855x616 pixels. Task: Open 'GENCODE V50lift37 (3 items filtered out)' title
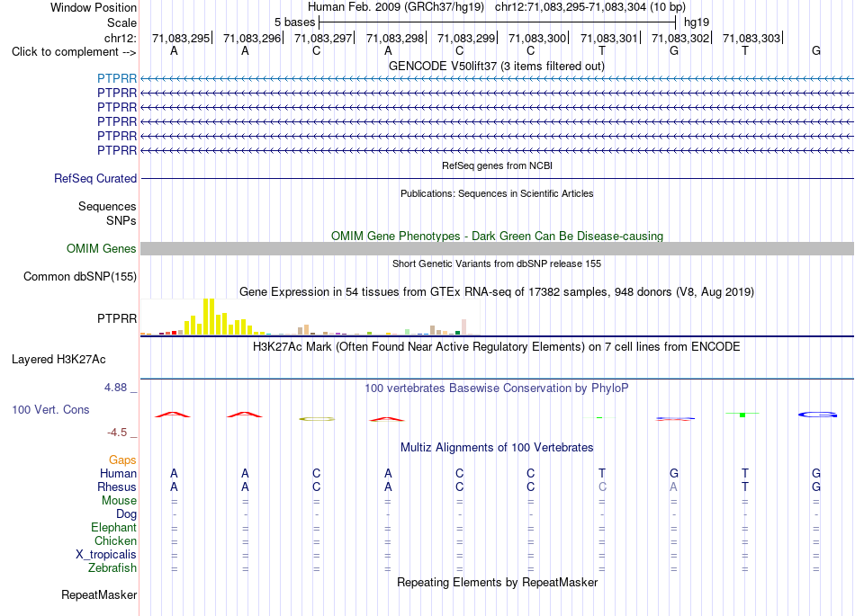pos(496,67)
